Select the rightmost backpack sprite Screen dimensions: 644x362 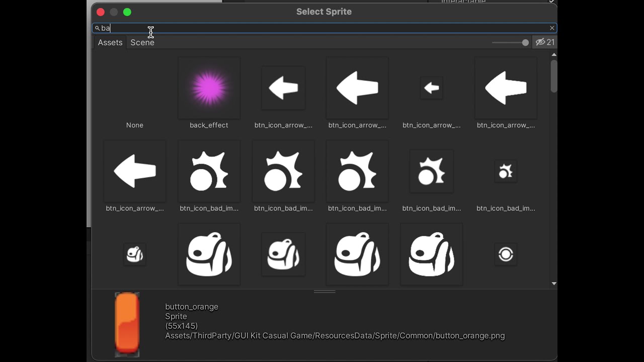[431, 254]
